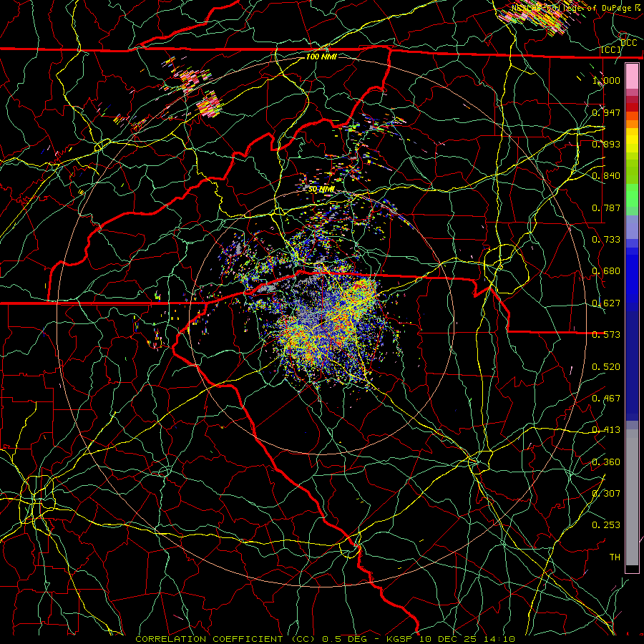644x644 pixels.
Task: Click the 0.467 legend value
Action: 606,399
